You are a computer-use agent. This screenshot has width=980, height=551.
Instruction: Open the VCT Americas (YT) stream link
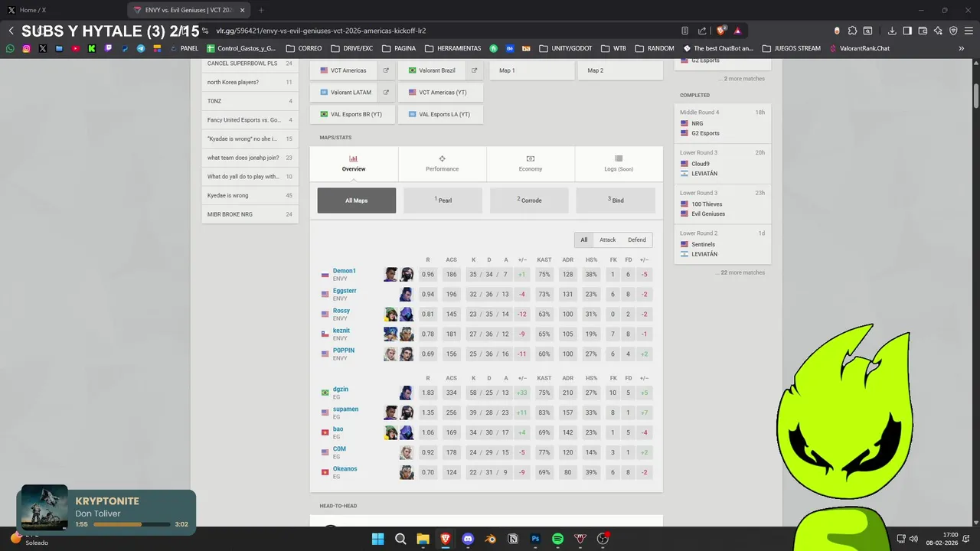pyautogui.click(x=441, y=93)
